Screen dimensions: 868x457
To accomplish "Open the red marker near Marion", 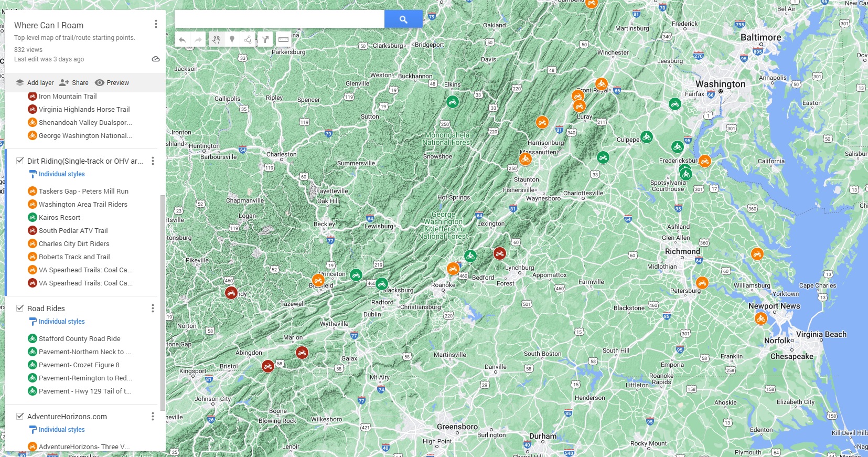I will (x=302, y=353).
